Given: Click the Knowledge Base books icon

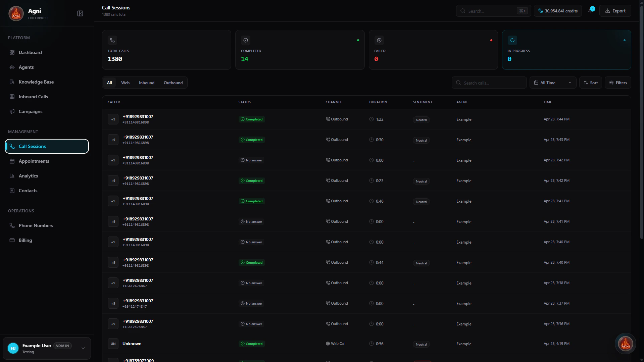Looking at the screenshot, I should (12, 82).
